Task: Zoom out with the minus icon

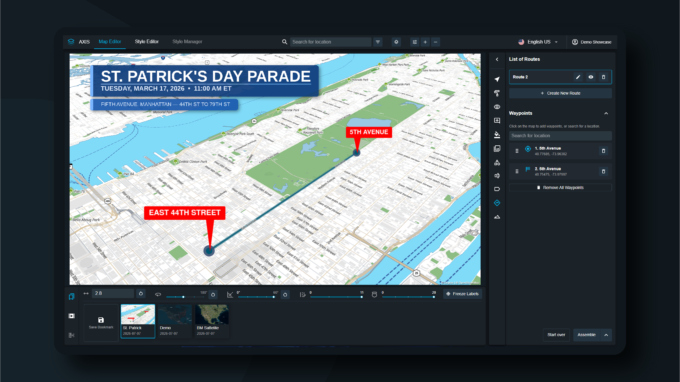Action: 435,42
